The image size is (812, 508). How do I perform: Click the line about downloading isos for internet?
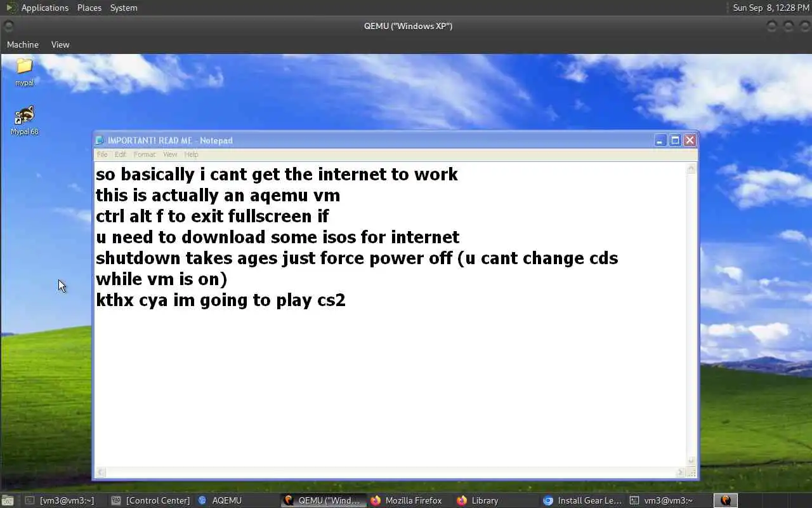pyautogui.click(x=277, y=237)
